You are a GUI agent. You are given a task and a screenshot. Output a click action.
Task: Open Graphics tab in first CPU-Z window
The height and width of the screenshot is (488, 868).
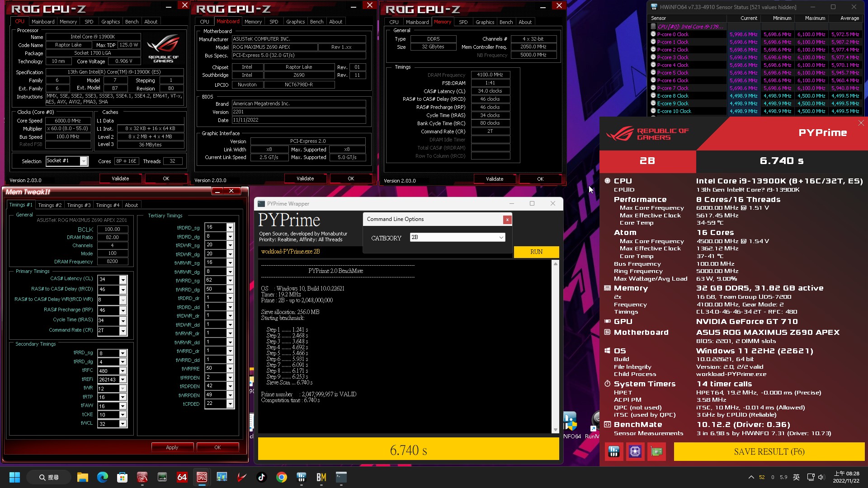click(111, 22)
